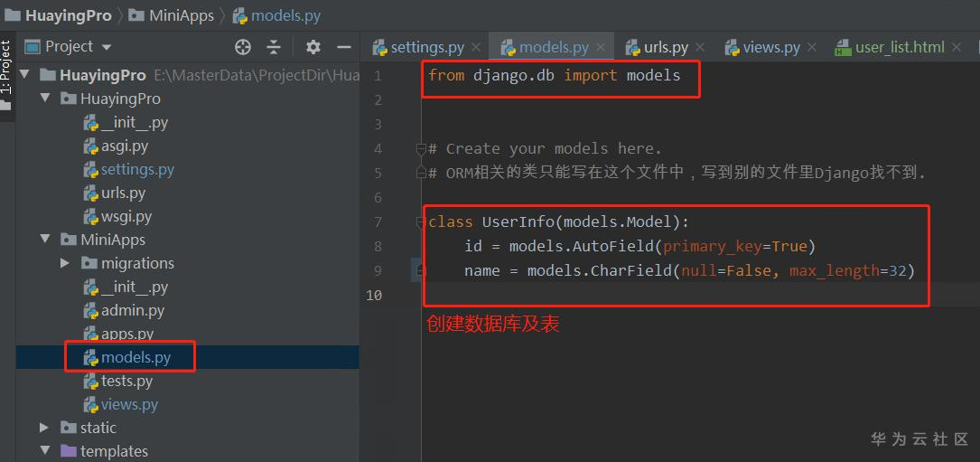Collapse the MiniApps folder
This screenshot has width=980, height=462.
[44, 240]
